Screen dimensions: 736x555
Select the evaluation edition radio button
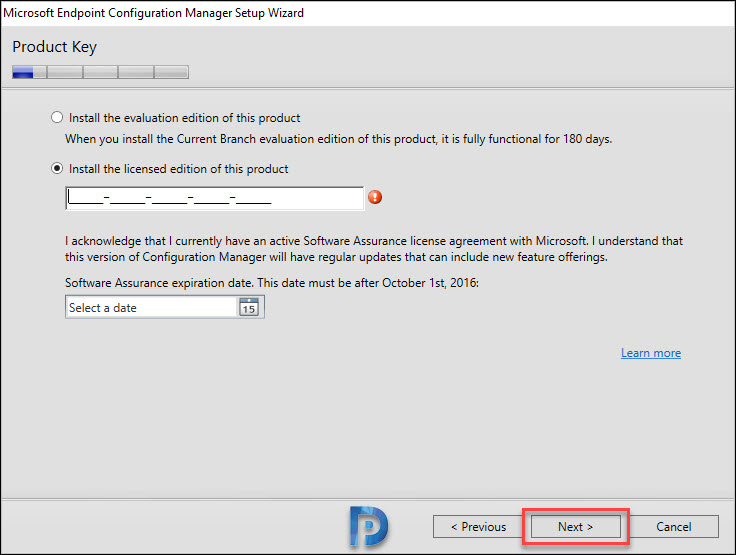pyautogui.click(x=57, y=117)
